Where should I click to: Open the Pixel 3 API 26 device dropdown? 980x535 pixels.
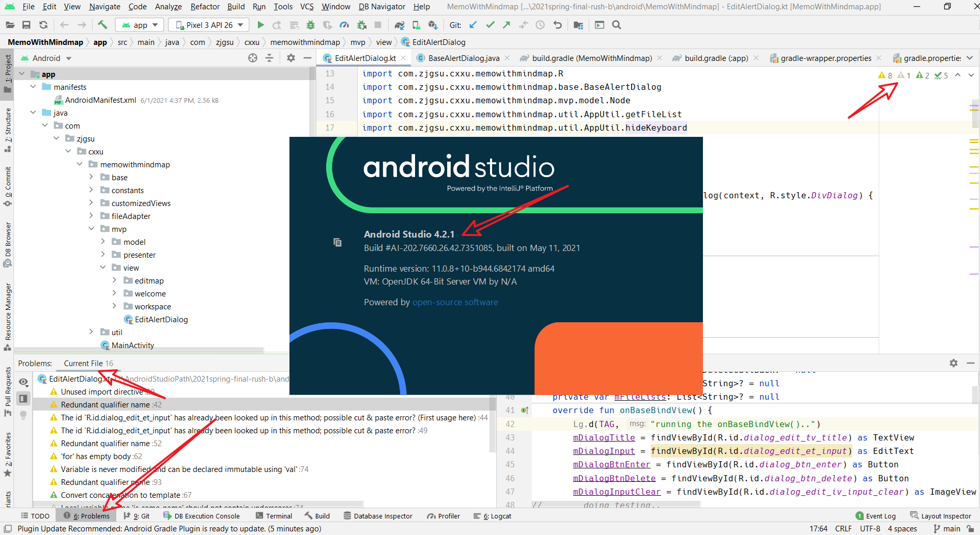209,25
